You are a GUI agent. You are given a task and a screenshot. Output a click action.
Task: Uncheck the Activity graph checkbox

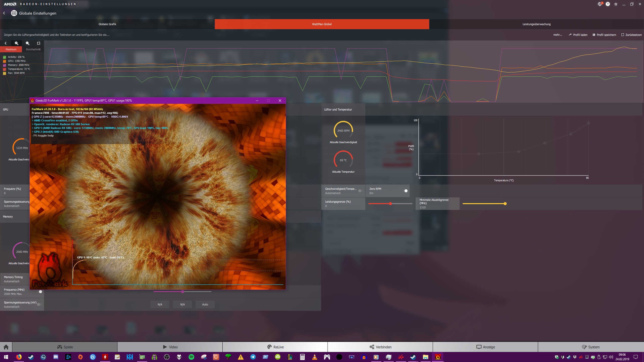click(x=5, y=57)
